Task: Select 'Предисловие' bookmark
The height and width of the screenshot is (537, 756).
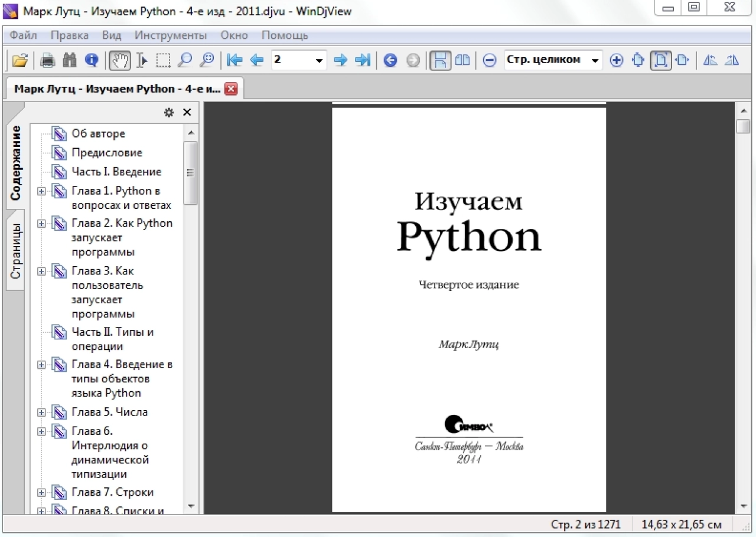Action: tap(107, 153)
